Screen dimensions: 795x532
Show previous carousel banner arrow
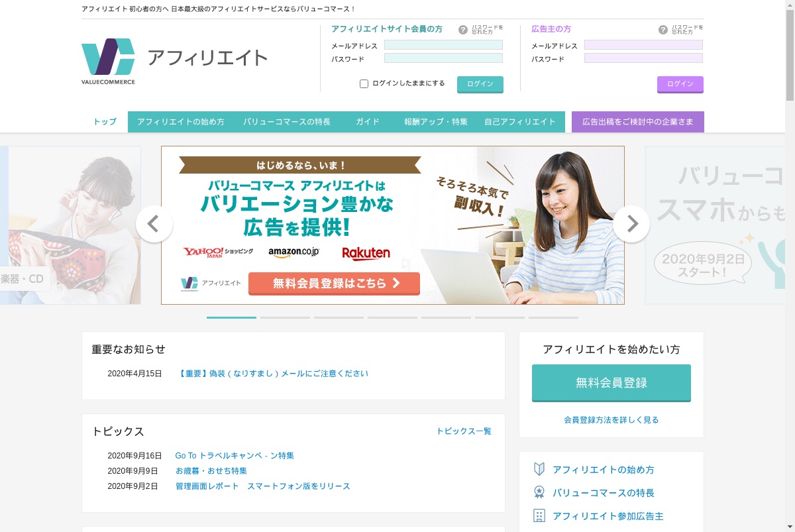[154, 224]
